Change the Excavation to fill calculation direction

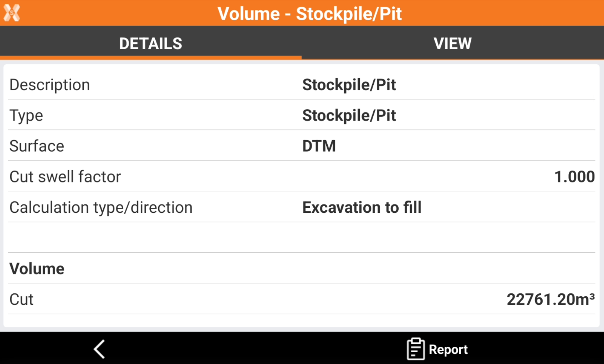pos(362,207)
